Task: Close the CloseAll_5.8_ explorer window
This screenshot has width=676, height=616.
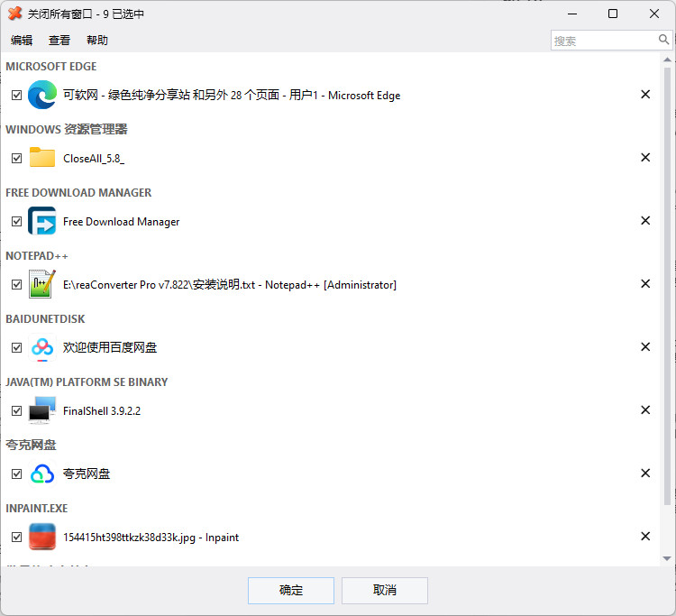Action: [645, 158]
